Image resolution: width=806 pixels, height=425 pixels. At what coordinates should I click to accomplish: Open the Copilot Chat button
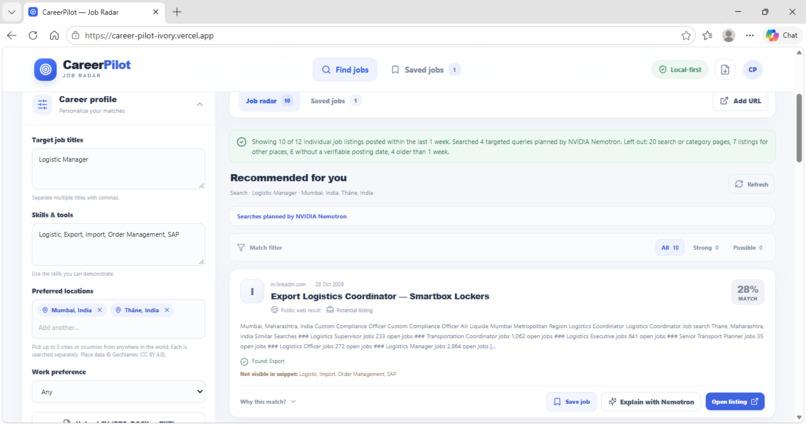pyautogui.click(x=782, y=35)
